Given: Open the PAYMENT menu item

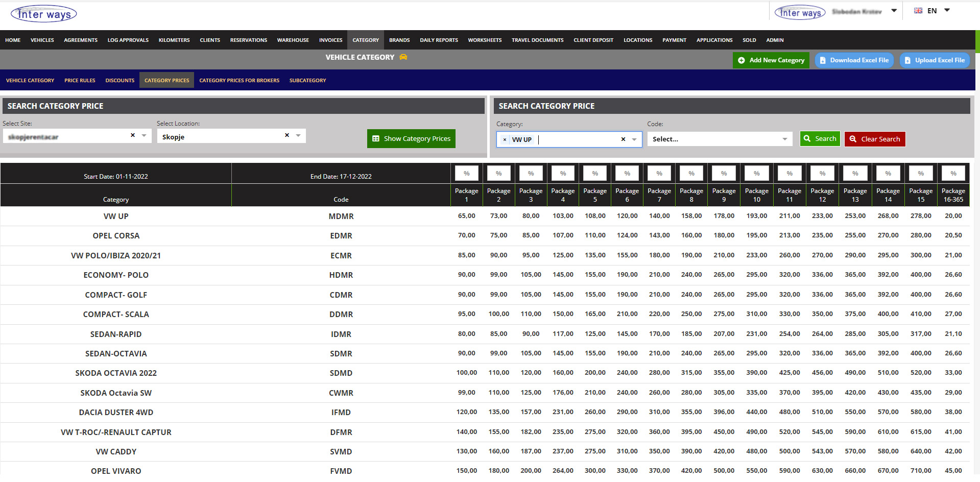Looking at the screenshot, I should coord(675,40).
